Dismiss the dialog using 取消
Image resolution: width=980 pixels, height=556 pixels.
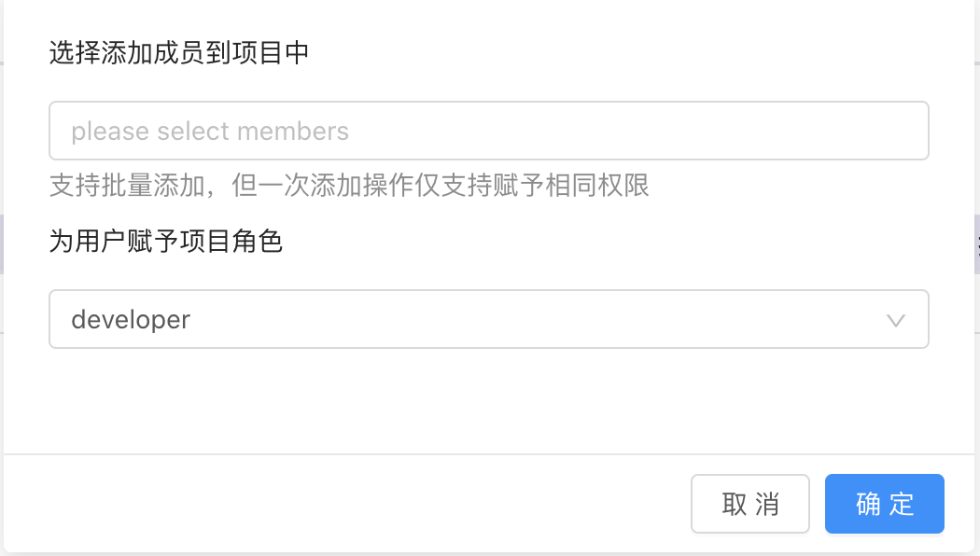750,504
